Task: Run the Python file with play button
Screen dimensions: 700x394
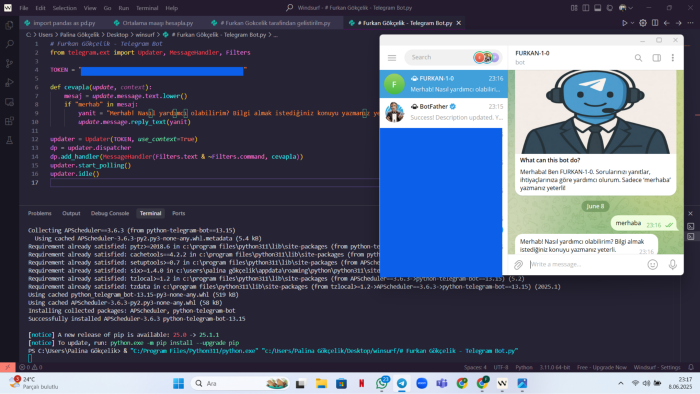Action: pos(625,23)
